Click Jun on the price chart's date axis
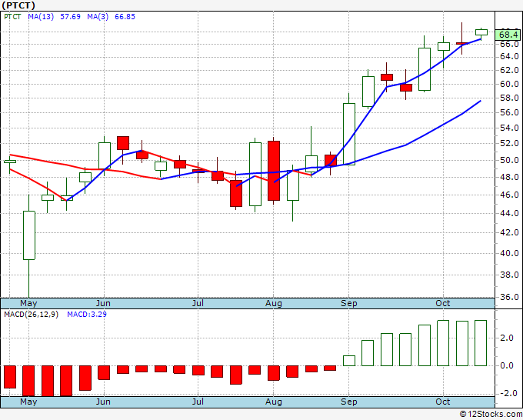523x420 pixels. pos(103,304)
